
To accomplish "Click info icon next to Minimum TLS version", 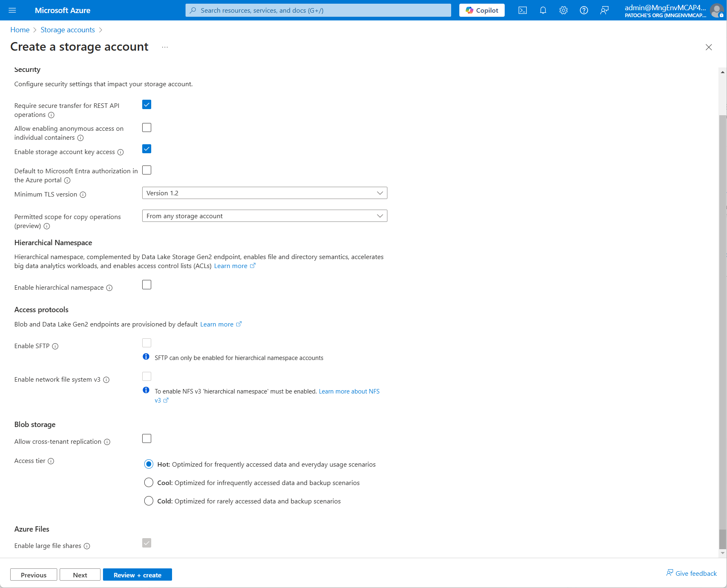I will [83, 195].
